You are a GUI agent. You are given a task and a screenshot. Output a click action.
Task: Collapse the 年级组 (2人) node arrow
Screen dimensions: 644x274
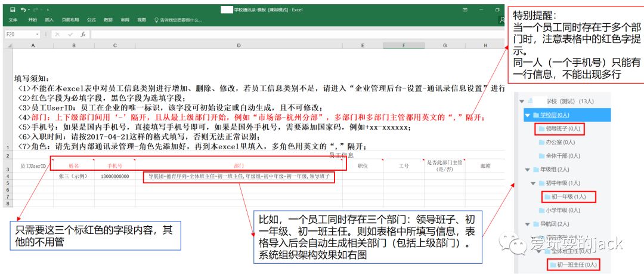point(528,170)
